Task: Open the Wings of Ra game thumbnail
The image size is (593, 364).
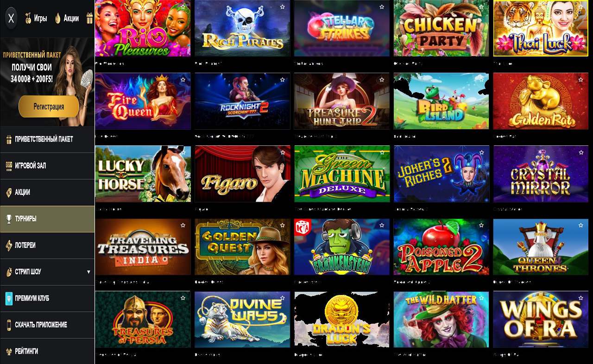Action: (541, 320)
